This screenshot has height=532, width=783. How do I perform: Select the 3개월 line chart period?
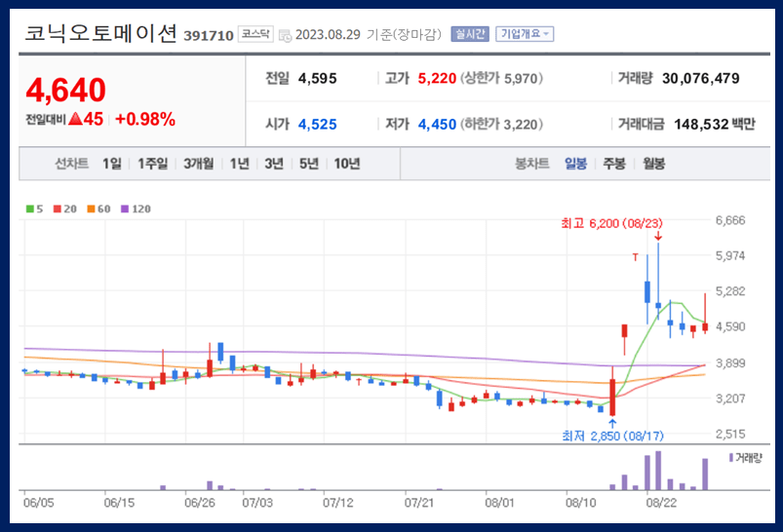point(198,164)
